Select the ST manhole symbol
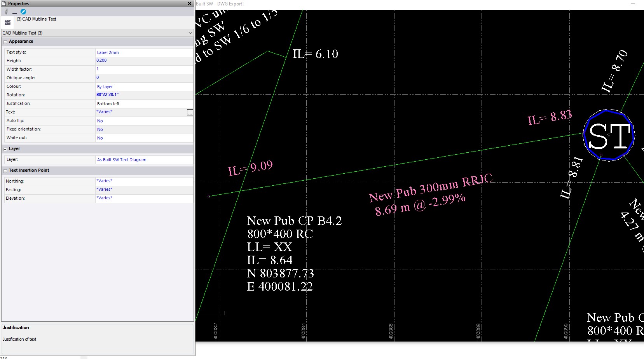 (609, 136)
